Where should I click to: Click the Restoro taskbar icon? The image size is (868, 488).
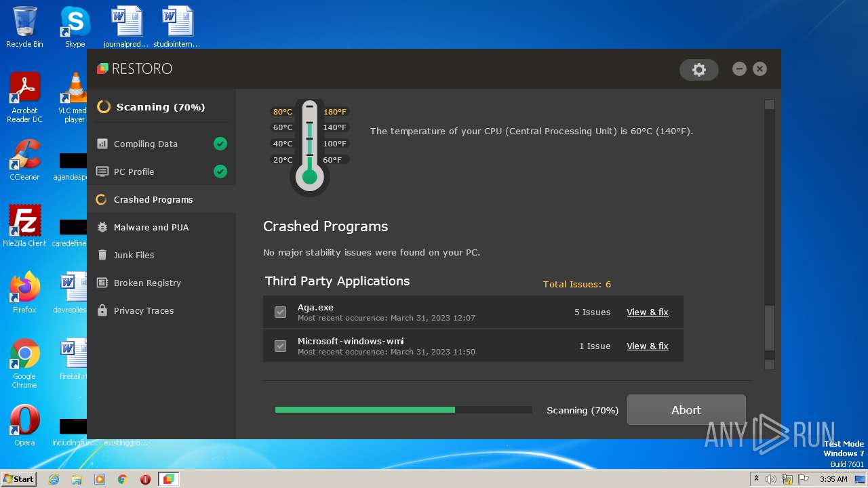pos(168,479)
